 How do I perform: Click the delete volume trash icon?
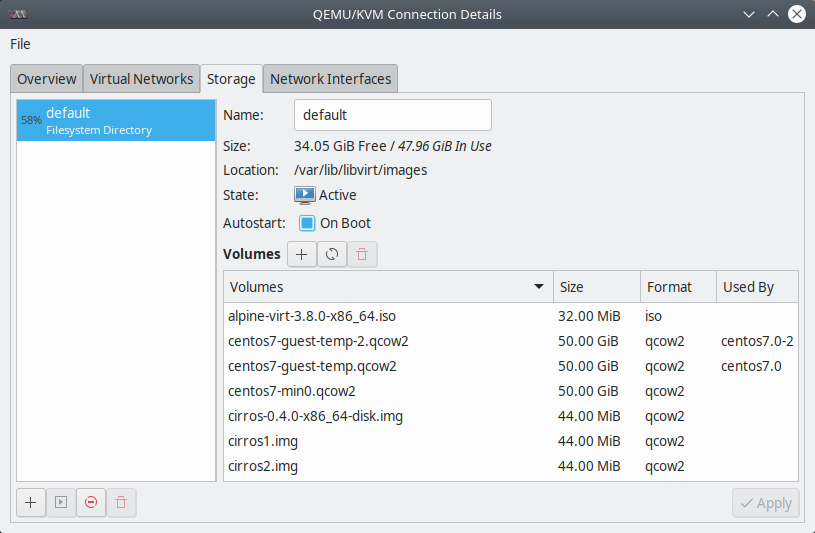[362, 254]
